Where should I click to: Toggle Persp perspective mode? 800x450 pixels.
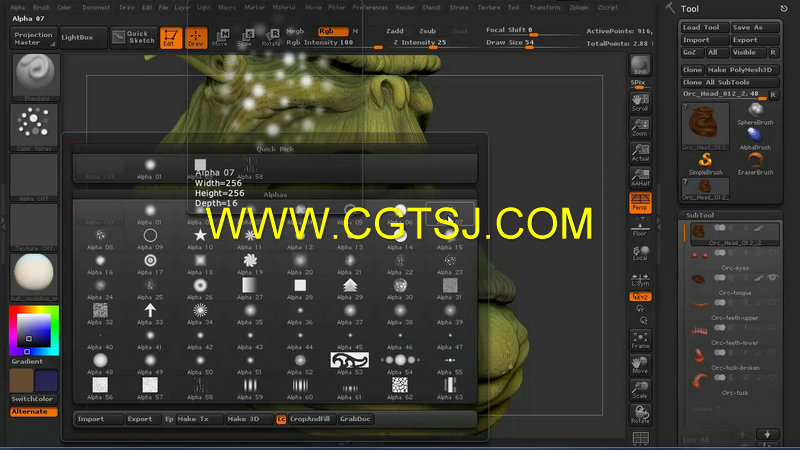click(640, 202)
